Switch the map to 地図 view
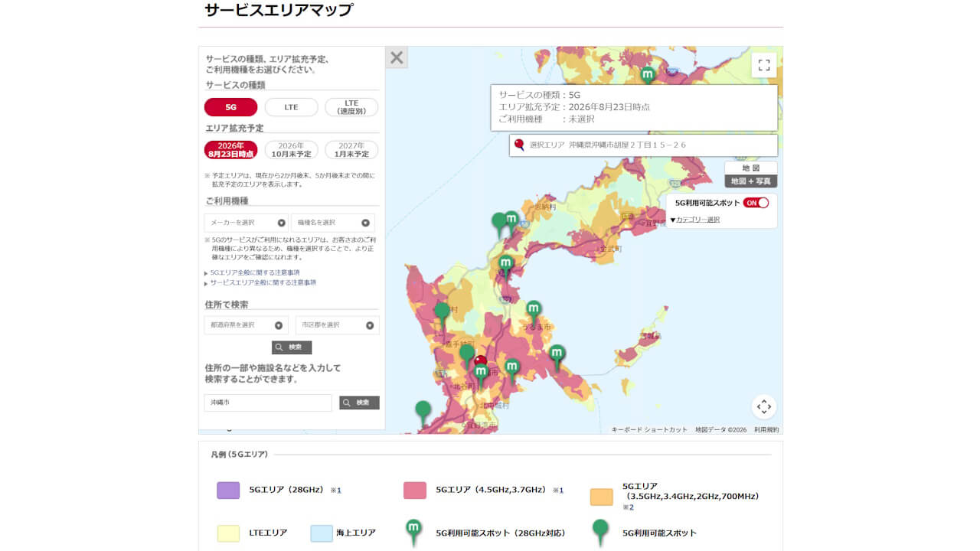The height and width of the screenshot is (551, 980). [751, 168]
